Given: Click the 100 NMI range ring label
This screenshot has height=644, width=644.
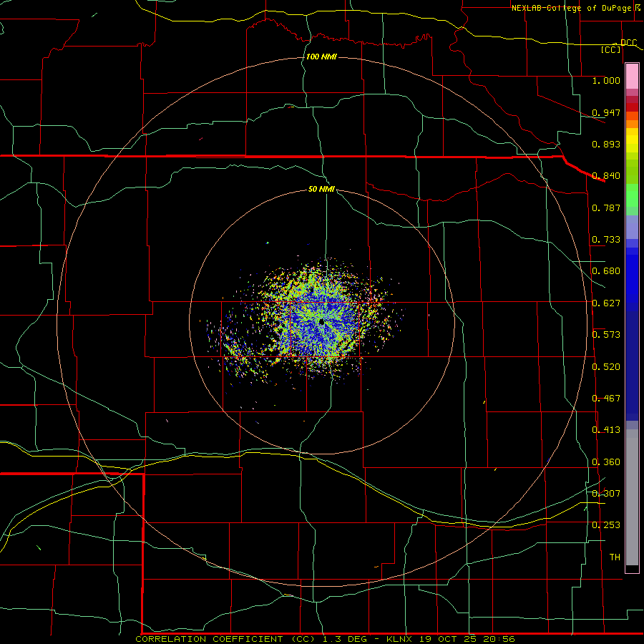Looking at the screenshot, I should 321,57.
